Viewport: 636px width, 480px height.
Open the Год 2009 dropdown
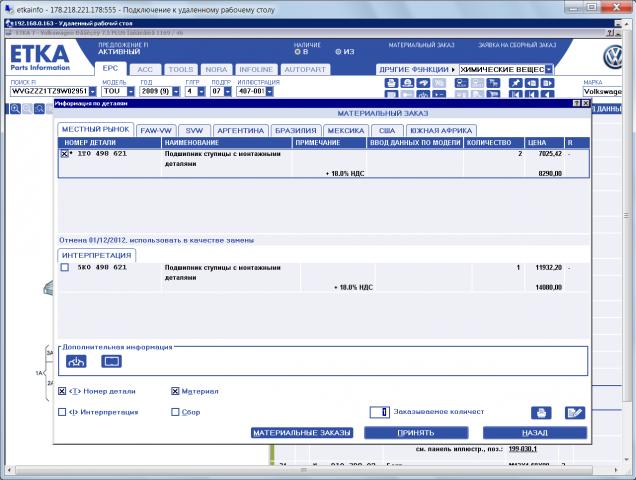pyautogui.click(x=176, y=91)
